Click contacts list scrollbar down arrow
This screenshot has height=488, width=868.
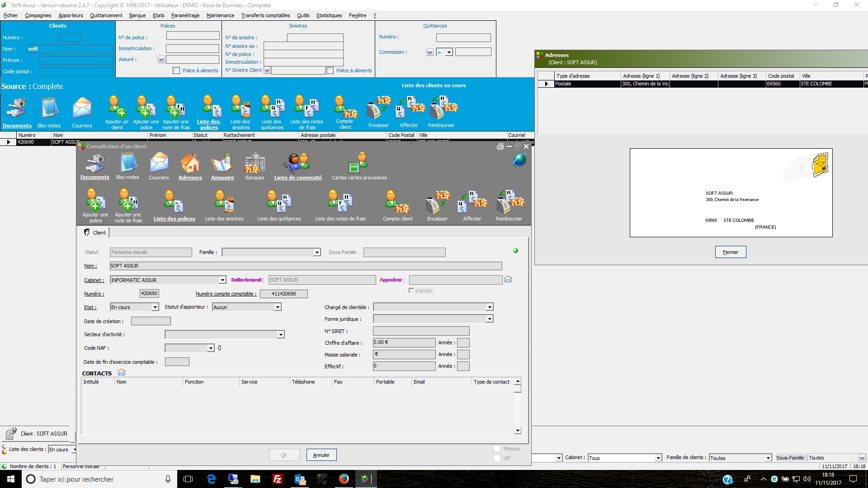point(518,431)
